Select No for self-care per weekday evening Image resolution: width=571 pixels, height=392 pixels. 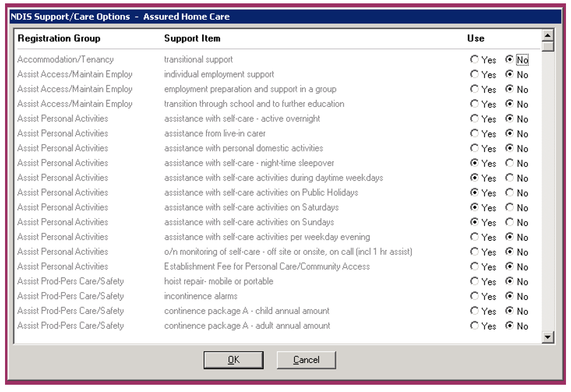(510, 237)
